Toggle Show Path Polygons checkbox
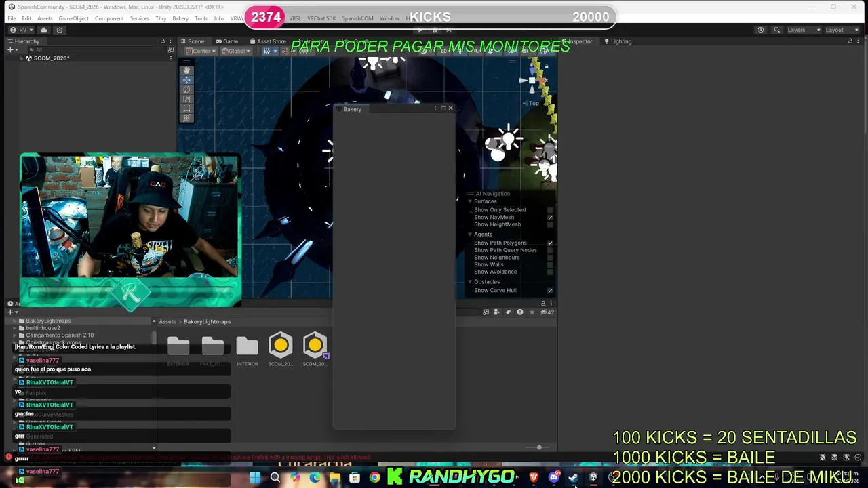Image resolution: width=868 pixels, height=488 pixels. (550, 243)
